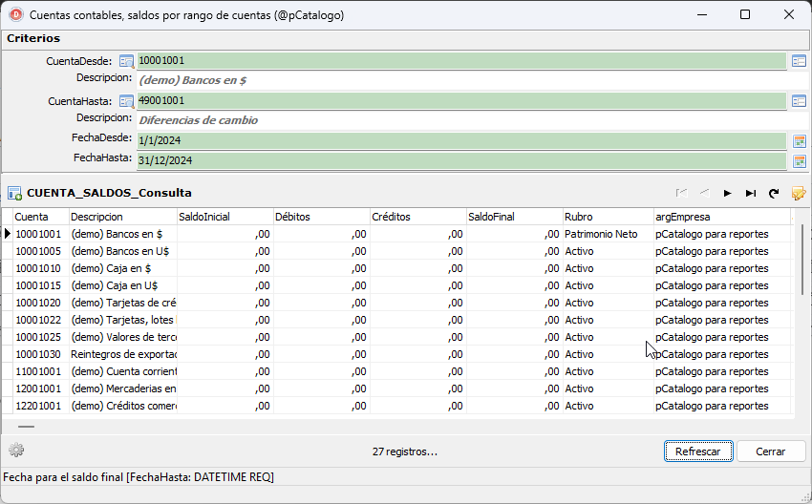Click the CUENTA_SALDOS_Consulta table icon
This screenshot has width=812, height=504.
(14, 194)
